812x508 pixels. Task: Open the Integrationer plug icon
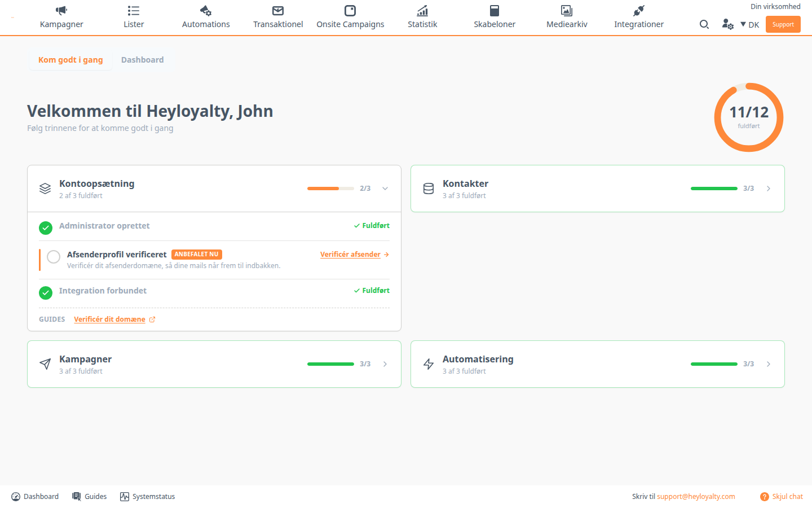pyautogui.click(x=639, y=11)
